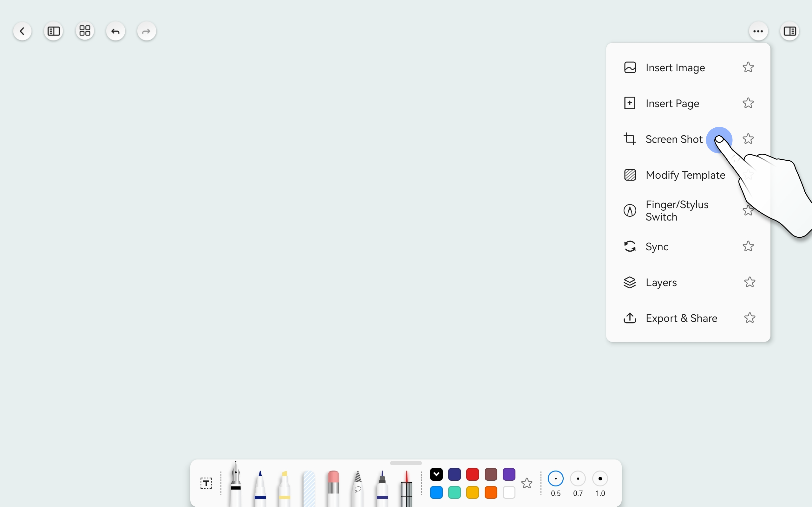Undo the last action

(115, 31)
